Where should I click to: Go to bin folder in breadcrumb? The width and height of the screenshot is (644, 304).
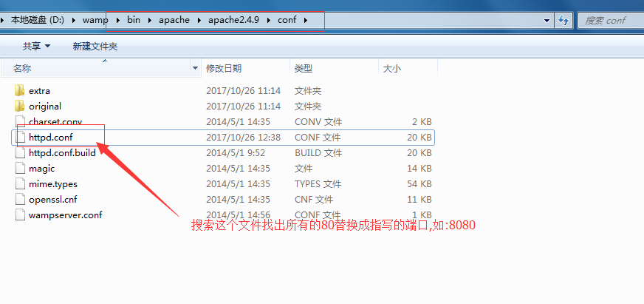click(x=134, y=20)
